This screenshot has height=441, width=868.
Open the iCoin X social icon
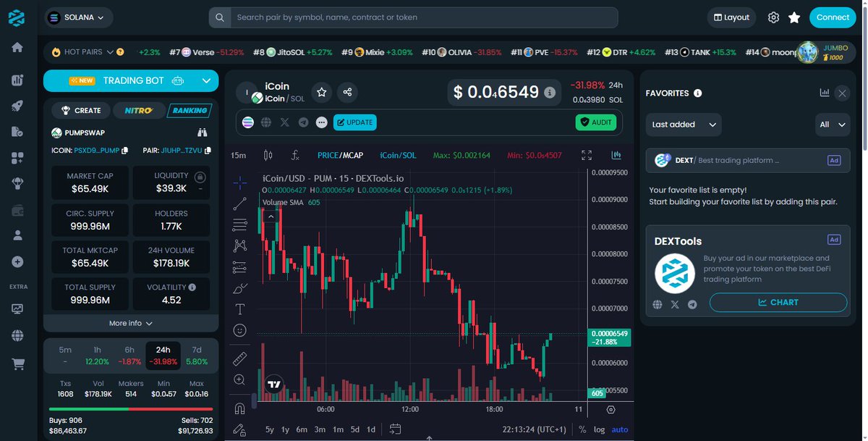[x=284, y=122]
